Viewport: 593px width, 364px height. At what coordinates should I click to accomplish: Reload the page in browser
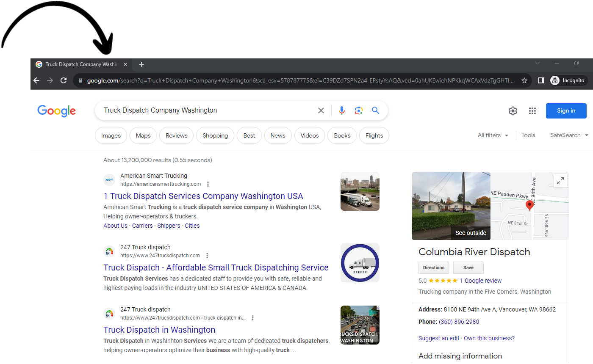point(64,80)
